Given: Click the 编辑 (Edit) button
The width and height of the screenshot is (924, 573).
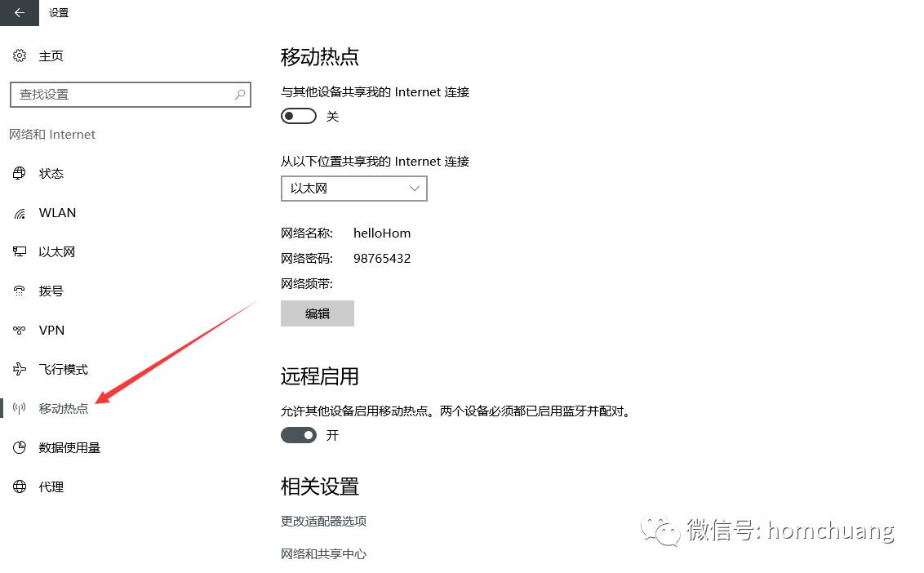Looking at the screenshot, I should [x=318, y=313].
